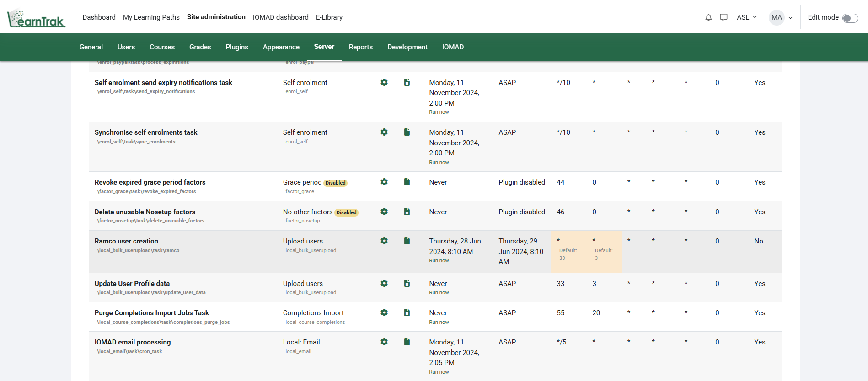Switch to the Users tab
Viewport: 868px width, 381px height.
click(126, 47)
